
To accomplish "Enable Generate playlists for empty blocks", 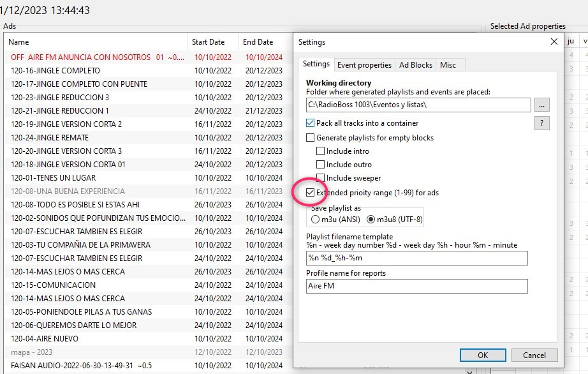I will pyautogui.click(x=311, y=138).
